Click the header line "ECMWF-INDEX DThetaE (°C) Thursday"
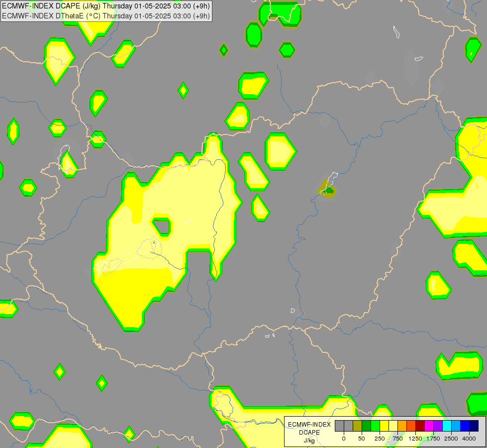487x448 pixels. coord(67,16)
